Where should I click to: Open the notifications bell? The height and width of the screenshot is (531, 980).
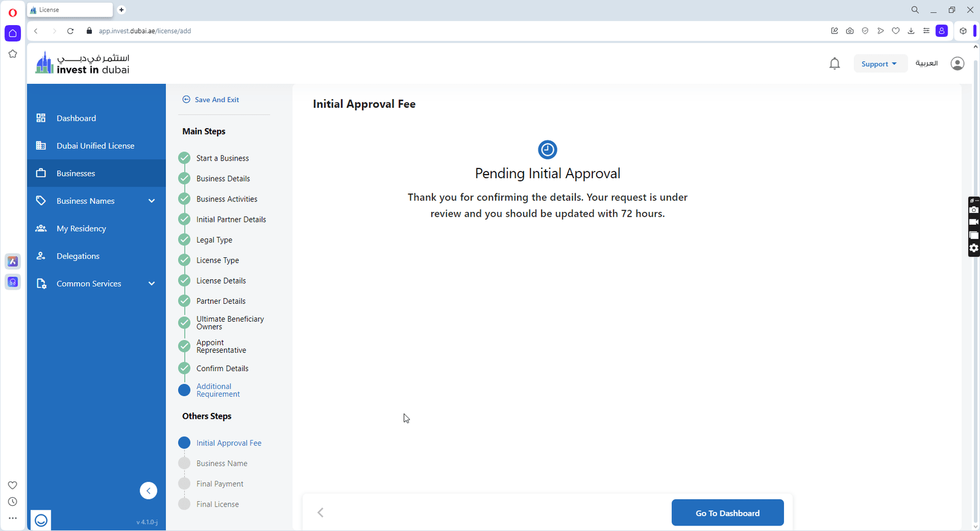[x=834, y=64]
